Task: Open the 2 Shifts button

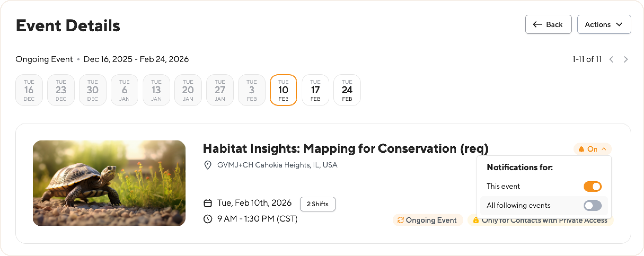Action: [317, 204]
